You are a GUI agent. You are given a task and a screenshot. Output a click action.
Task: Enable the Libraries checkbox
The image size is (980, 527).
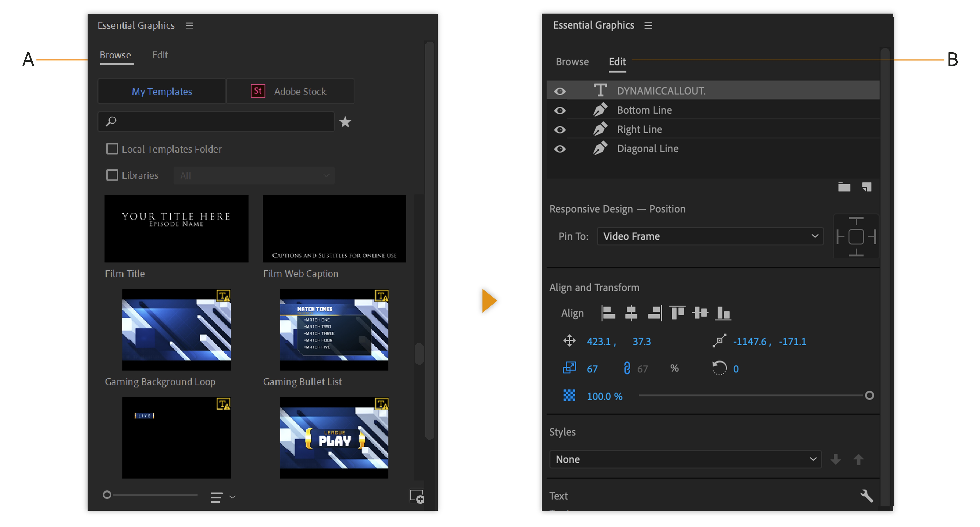click(x=112, y=175)
